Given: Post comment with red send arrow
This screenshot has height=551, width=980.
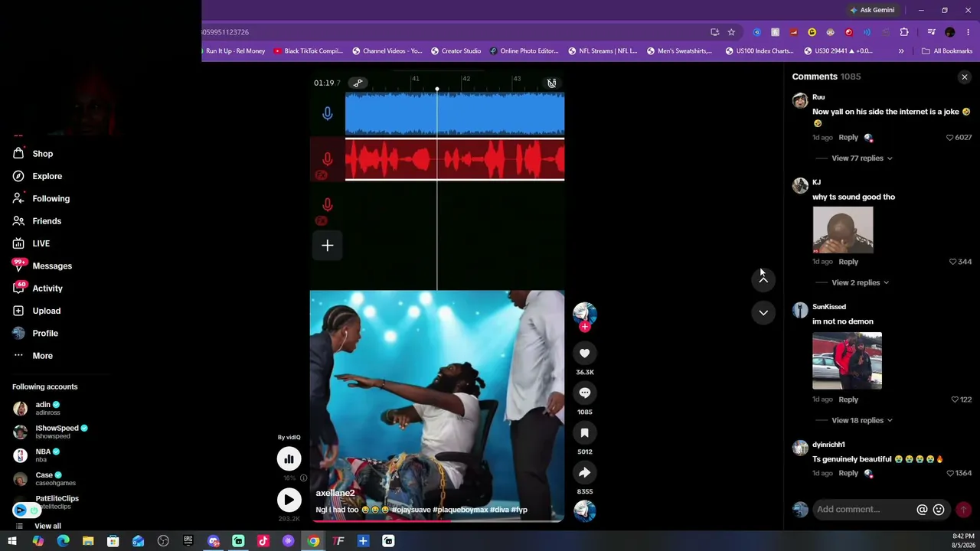Looking at the screenshot, I should coord(963,510).
